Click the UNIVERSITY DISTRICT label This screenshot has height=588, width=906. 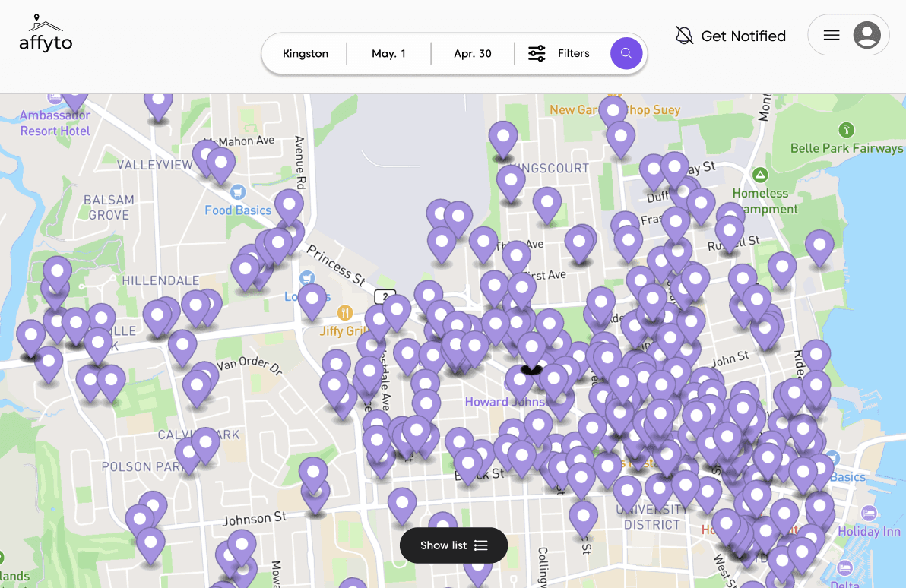tap(652, 517)
